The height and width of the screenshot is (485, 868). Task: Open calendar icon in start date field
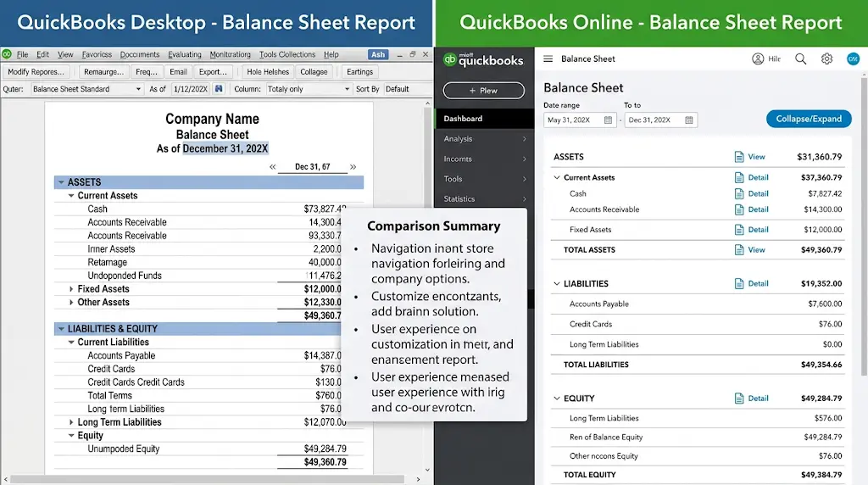click(608, 120)
